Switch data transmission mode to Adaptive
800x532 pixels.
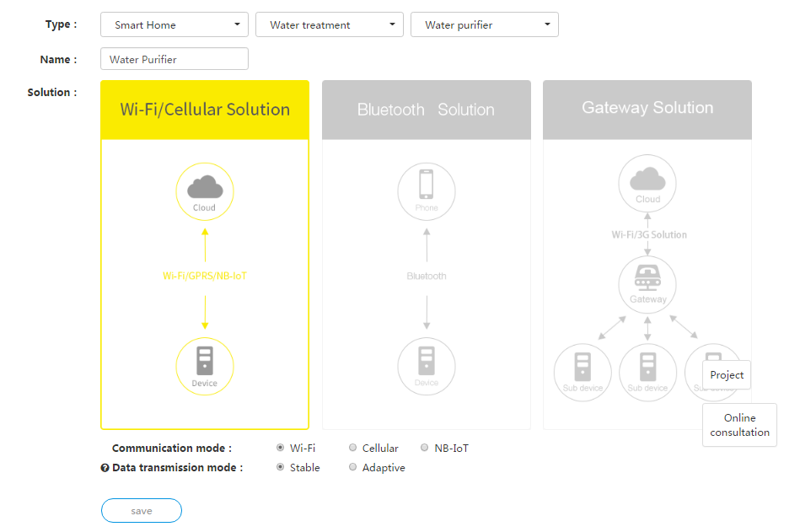coord(352,467)
